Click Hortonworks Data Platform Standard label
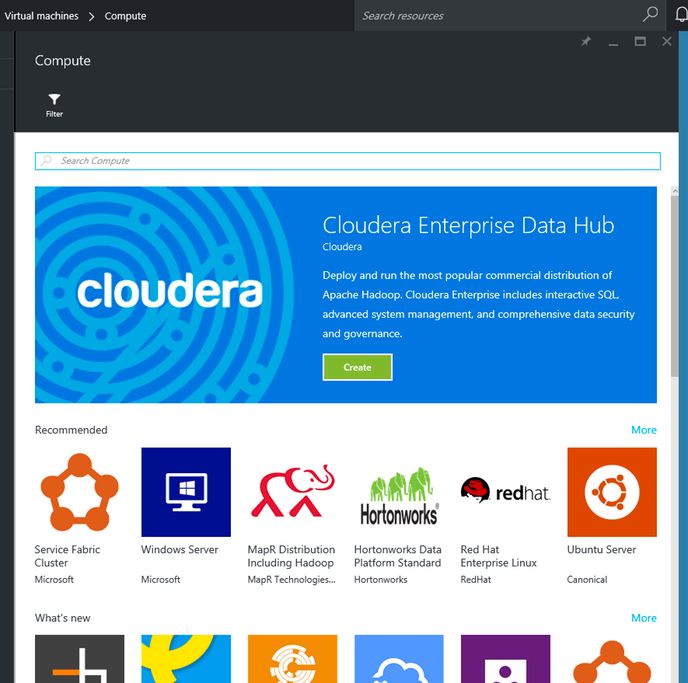688x683 pixels. click(398, 556)
